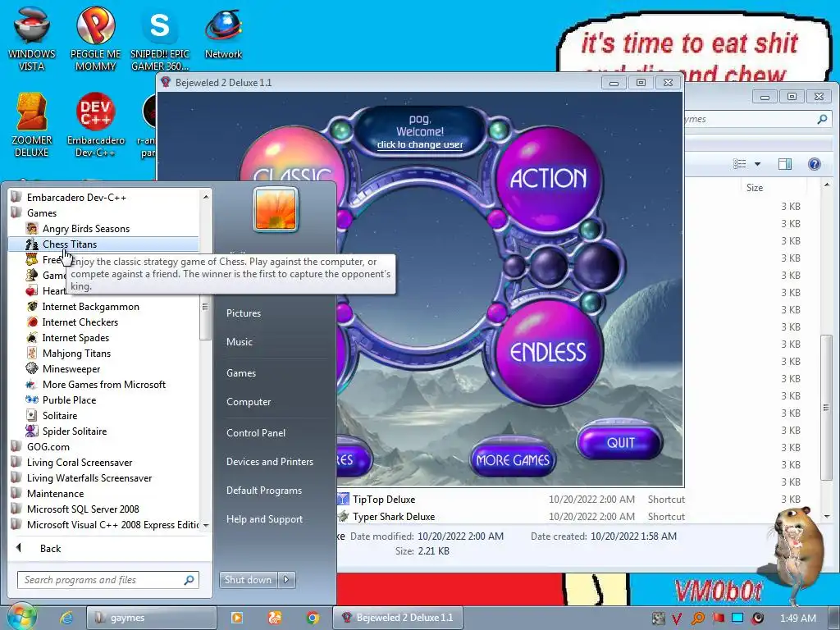This screenshot has width=840, height=630.
Task: Open the Explorer change view dropdown arrow
Action: (x=757, y=164)
